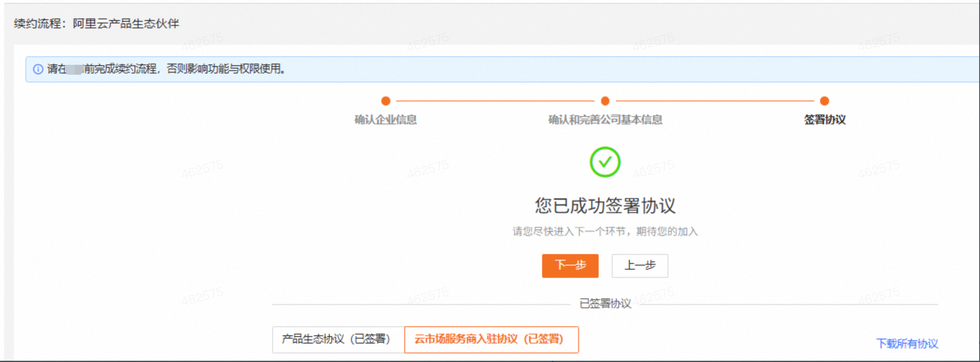Click the renewal deadline notice text
This screenshot has width=980, height=362.
tap(166, 69)
